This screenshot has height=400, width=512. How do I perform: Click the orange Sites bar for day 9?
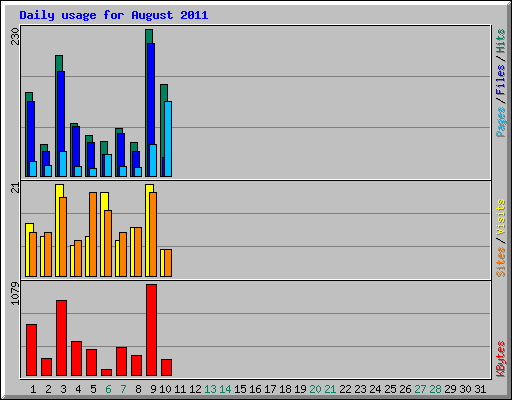coord(153,234)
